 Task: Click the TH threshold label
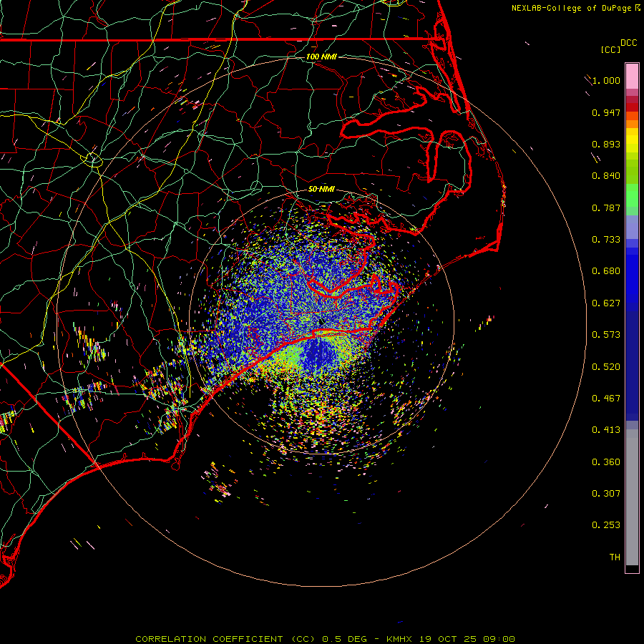click(x=615, y=557)
